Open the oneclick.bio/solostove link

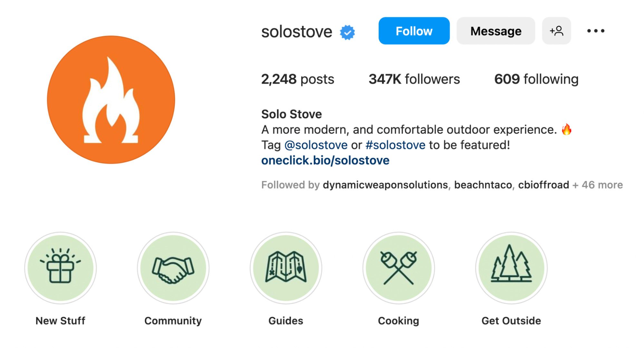pyautogui.click(x=325, y=160)
